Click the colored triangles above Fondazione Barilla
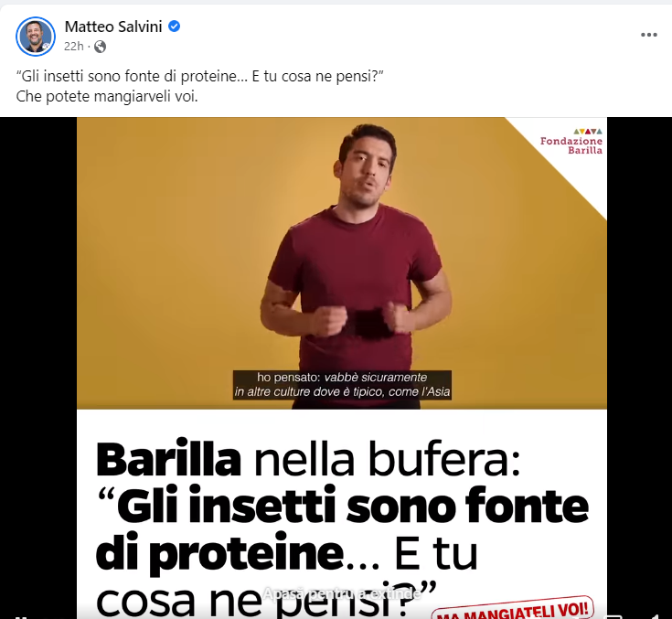Image resolution: width=672 pixels, height=619 pixels. coord(588,131)
